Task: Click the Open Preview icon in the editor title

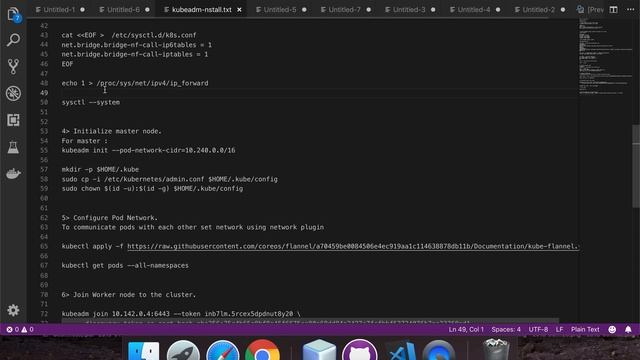Action: [x=580, y=9]
